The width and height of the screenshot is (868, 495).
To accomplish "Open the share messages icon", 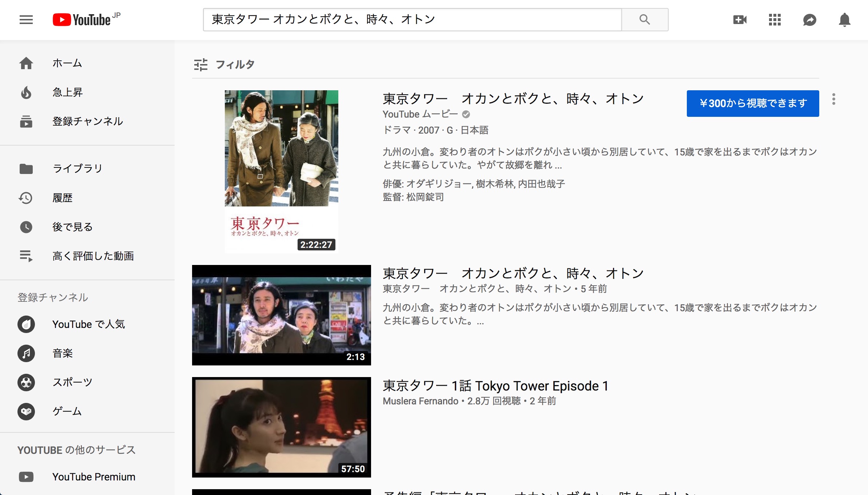I will click(810, 20).
